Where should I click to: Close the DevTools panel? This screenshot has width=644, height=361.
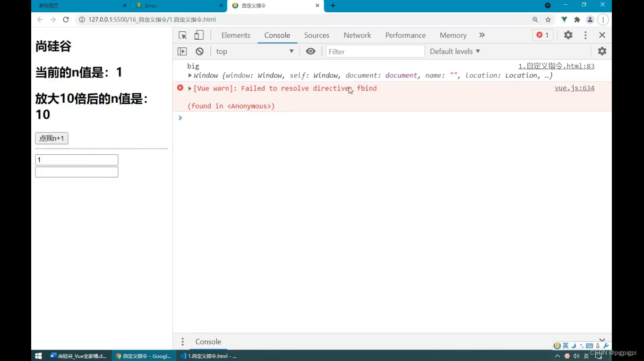(x=602, y=35)
